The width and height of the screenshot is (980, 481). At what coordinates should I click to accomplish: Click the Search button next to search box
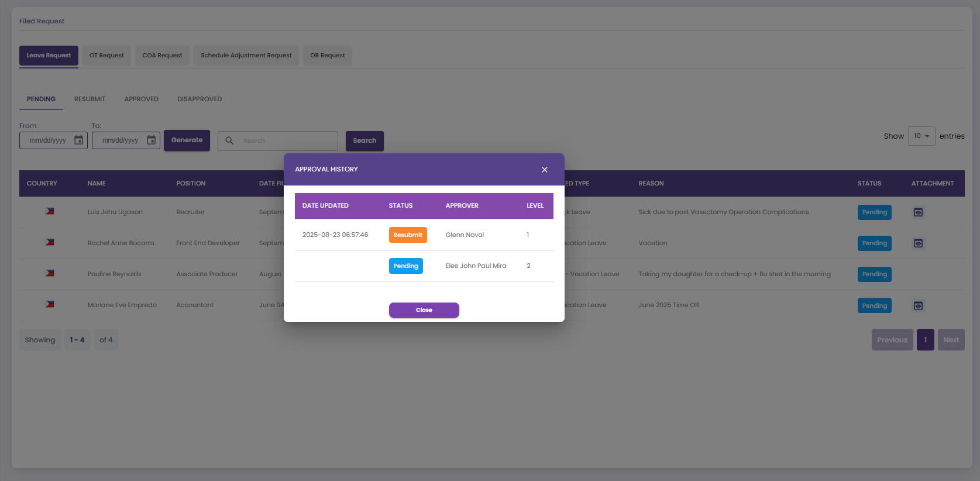[365, 141]
